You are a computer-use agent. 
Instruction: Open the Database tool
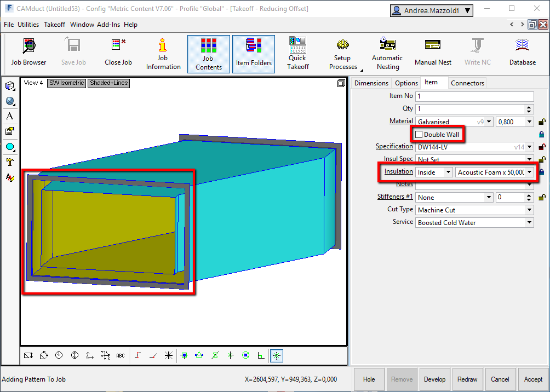pyautogui.click(x=522, y=53)
